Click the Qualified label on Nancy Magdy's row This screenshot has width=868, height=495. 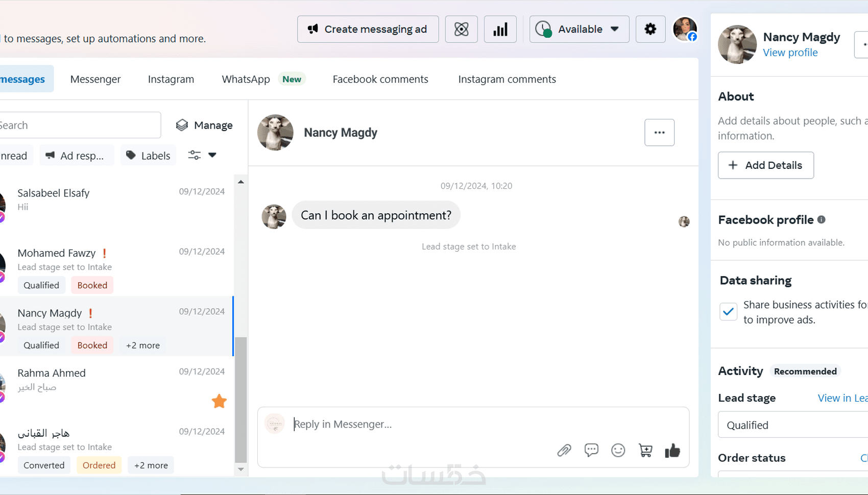(41, 345)
